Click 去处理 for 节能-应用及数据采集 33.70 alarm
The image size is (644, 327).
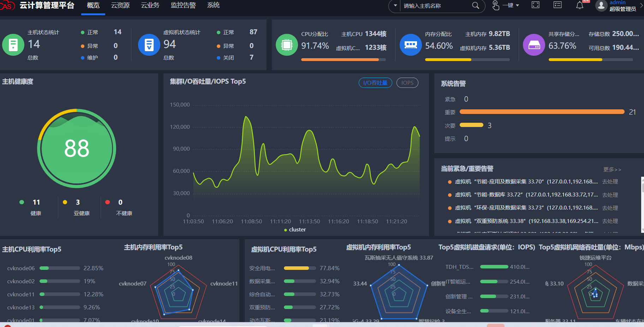pos(610,182)
